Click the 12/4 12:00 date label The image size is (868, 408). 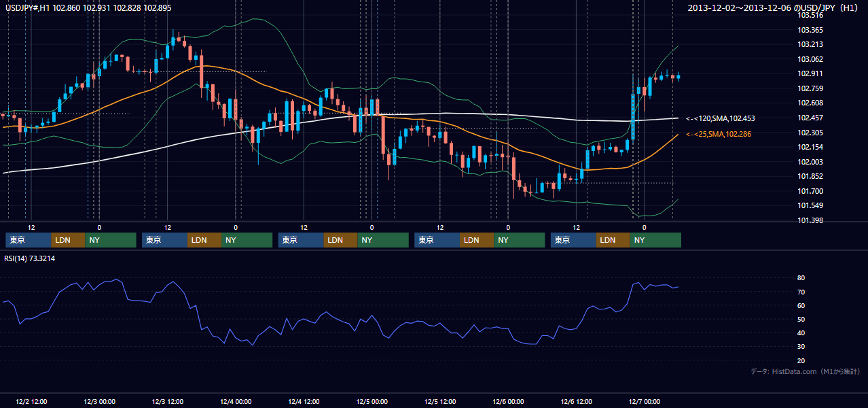[x=304, y=402]
